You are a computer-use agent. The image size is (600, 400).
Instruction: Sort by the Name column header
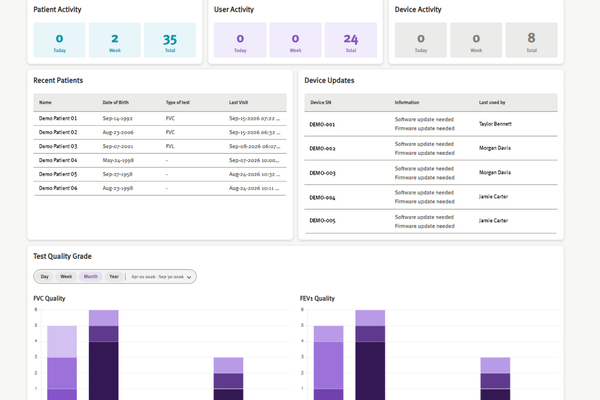pos(45,103)
